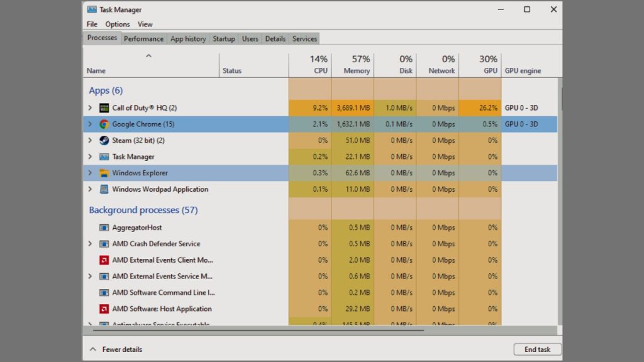Click the End task button
Image resolution: width=644 pixels, height=362 pixels.
[x=537, y=349]
